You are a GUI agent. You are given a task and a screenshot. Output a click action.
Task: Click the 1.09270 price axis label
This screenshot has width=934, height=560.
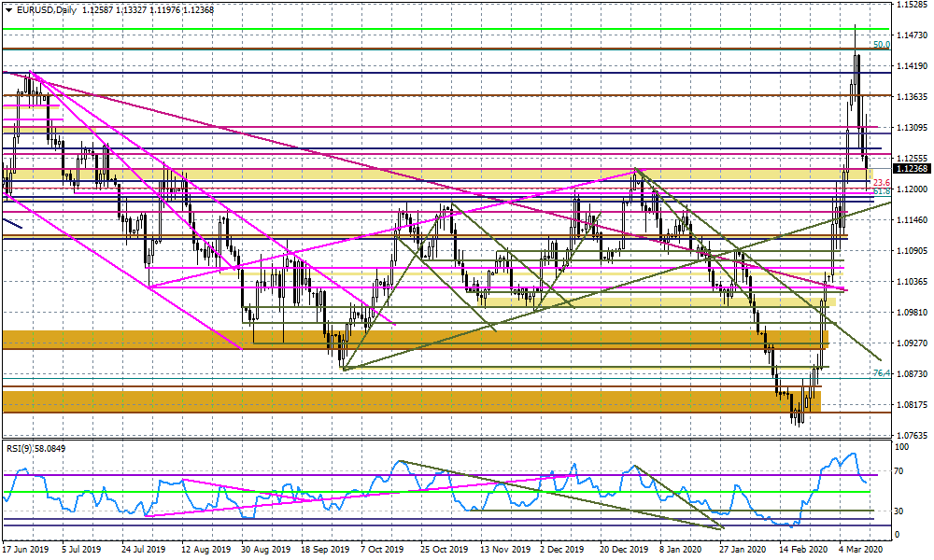[912, 343]
